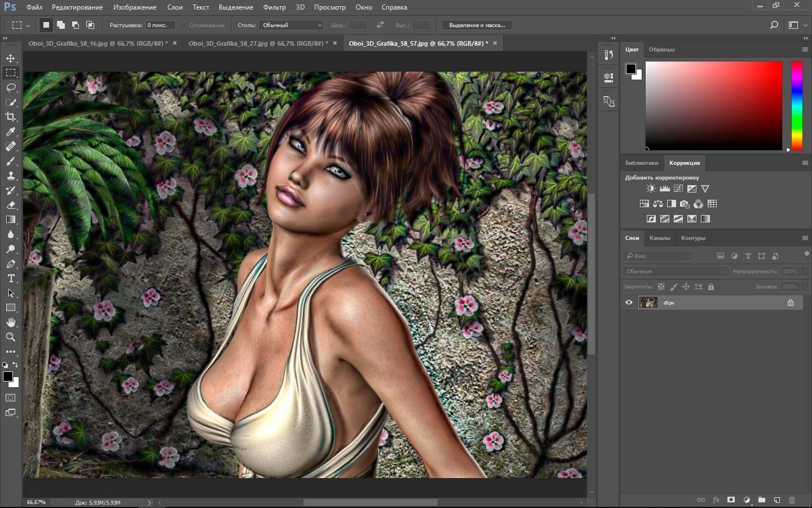Hide the Фон layer with eye icon

(629, 303)
